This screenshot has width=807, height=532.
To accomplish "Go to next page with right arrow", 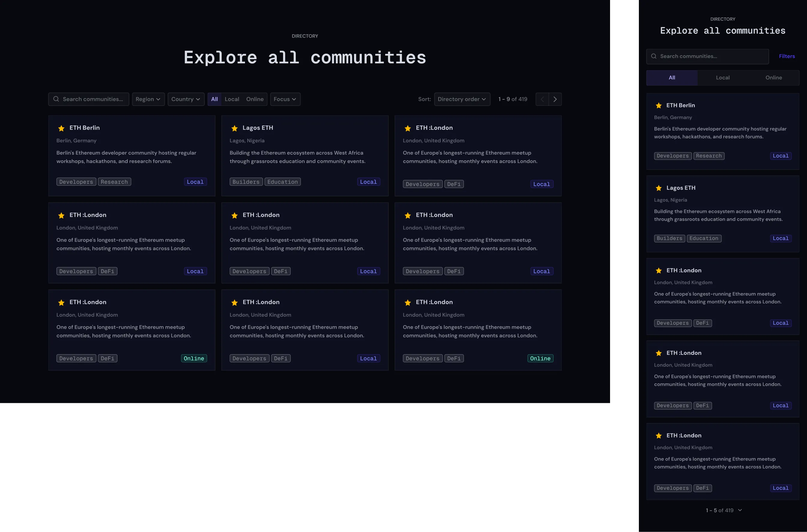I will pyautogui.click(x=555, y=99).
